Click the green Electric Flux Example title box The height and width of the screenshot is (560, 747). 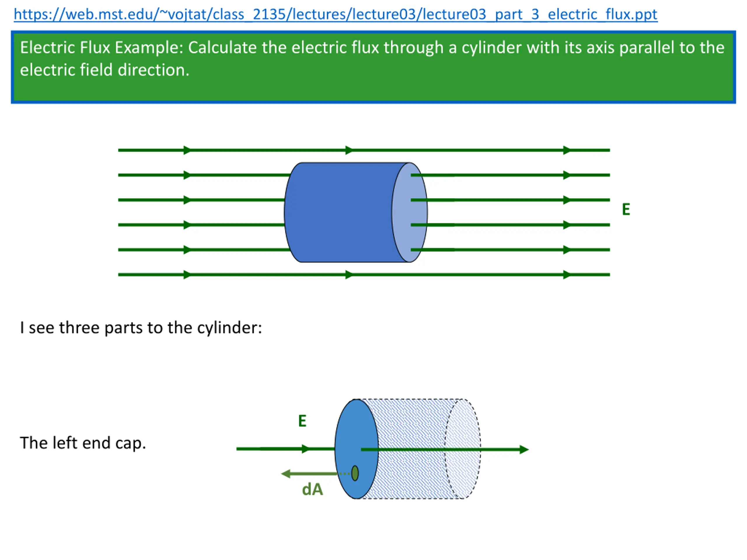click(373, 67)
